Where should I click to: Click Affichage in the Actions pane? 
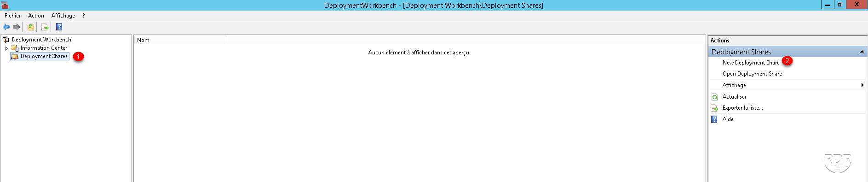734,85
